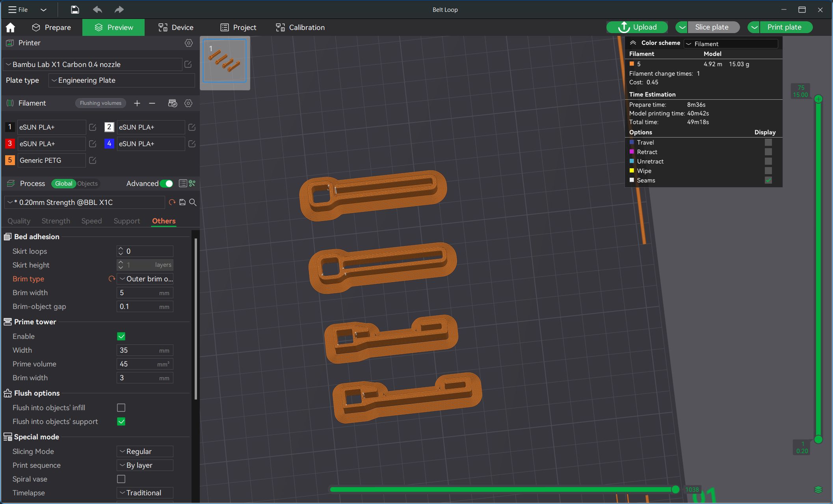Show Travel moves display checkbox
Viewport: 833px width, 504px height.
click(768, 143)
